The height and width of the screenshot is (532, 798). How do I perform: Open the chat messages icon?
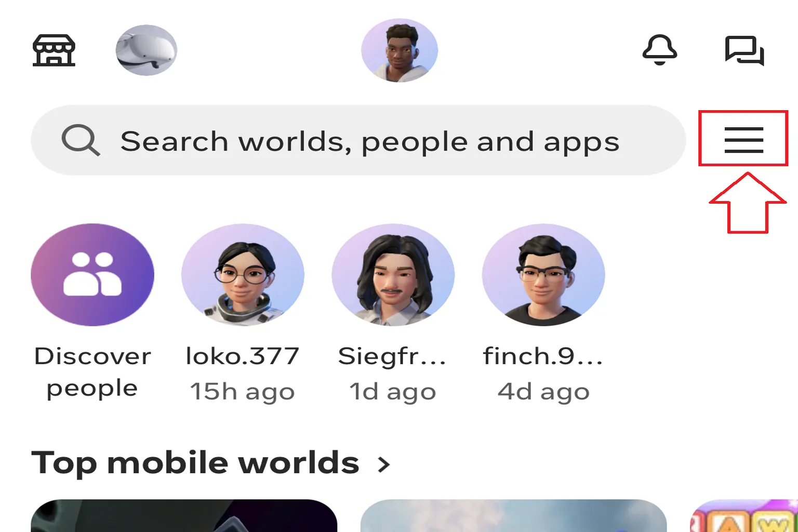(744, 50)
